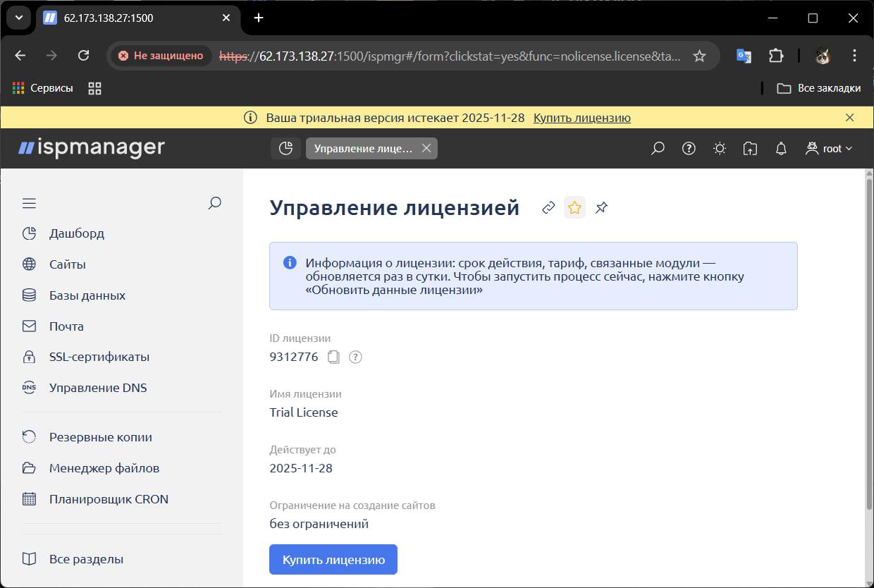The height and width of the screenshot is (588, 874).
Task: Open the Планировщик CRON section
Action: pos(109,498)
